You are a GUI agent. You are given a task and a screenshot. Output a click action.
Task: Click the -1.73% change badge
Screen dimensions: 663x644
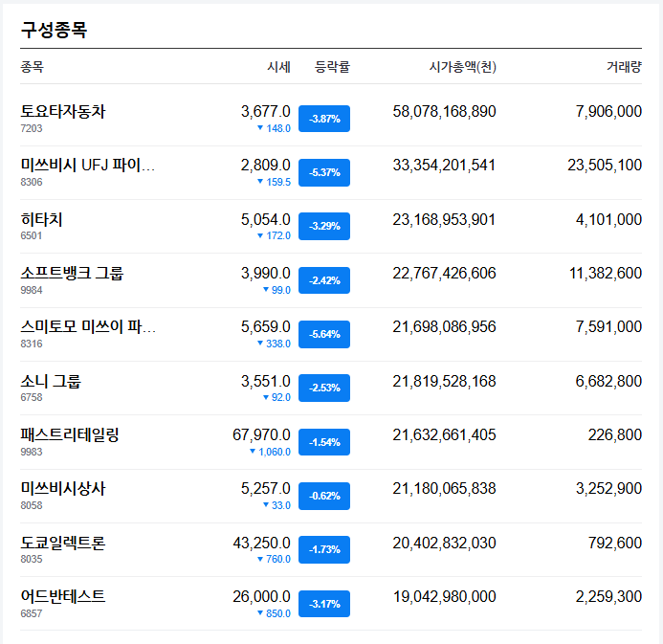(324, 549)
